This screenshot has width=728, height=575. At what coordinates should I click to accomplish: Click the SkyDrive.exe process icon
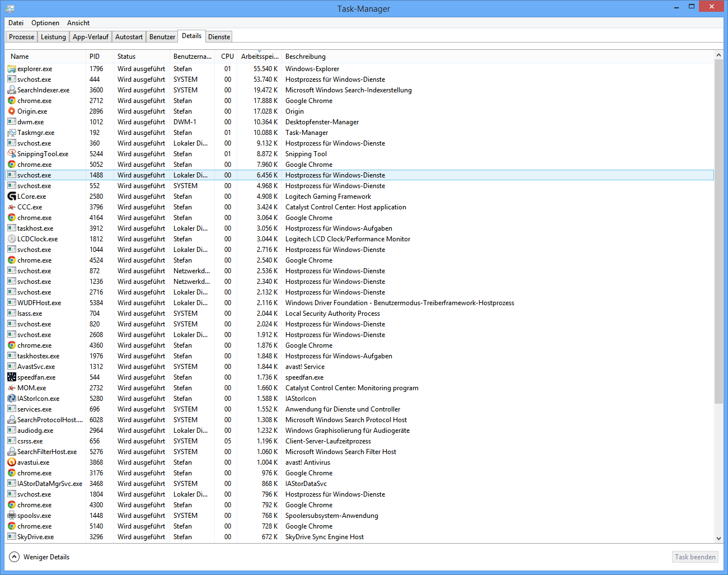point(12,537)
